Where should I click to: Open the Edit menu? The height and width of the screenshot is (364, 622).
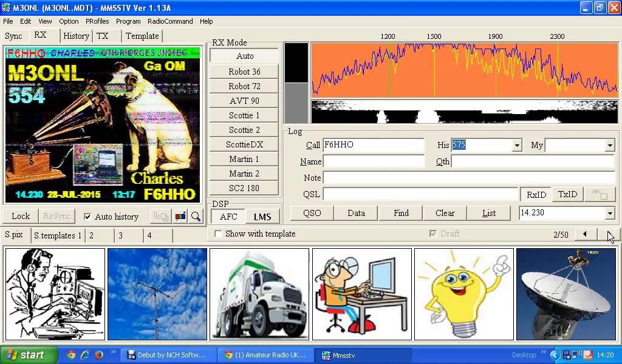point(26,21)
